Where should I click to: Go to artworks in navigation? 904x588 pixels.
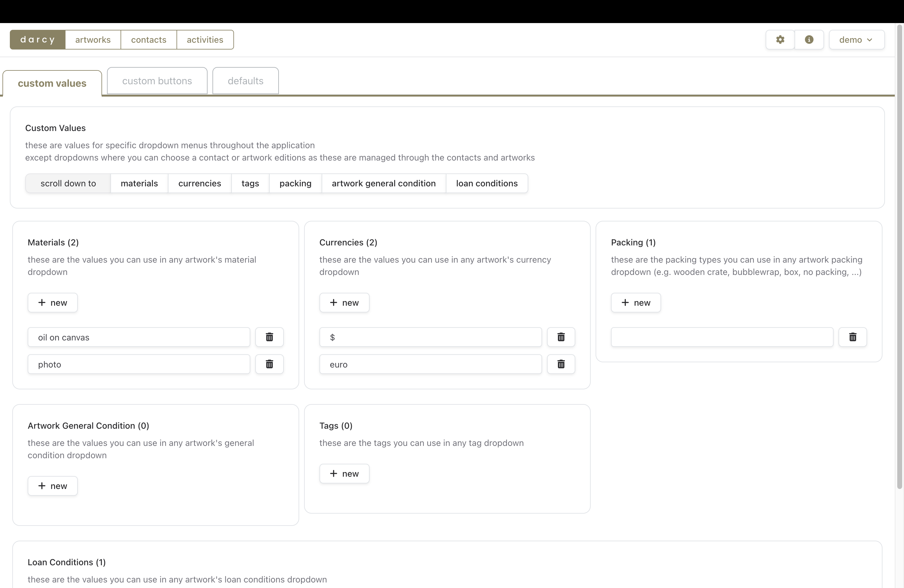point(93,39)
